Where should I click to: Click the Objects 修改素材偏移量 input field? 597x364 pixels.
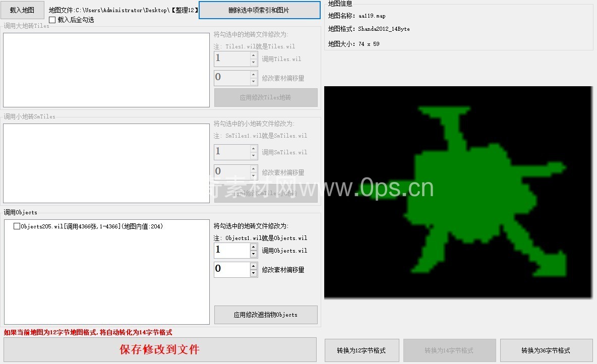[231, 269]
